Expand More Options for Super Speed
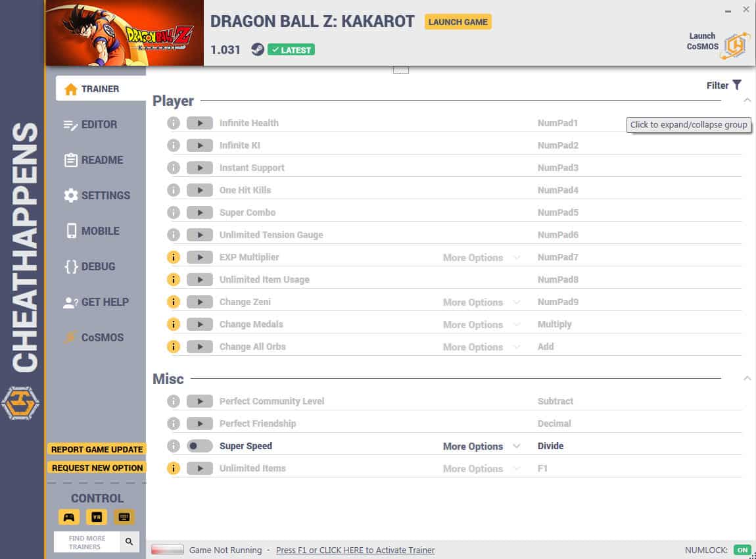The image size is (756, 559). [481, 446]
